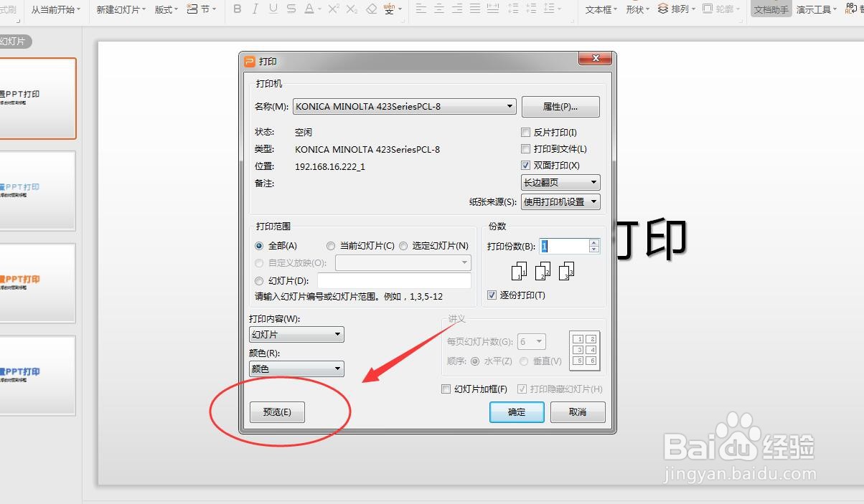Open the 形状 shapes menu
The height and width of the screenshot is (504, 864).
(638, 9)
